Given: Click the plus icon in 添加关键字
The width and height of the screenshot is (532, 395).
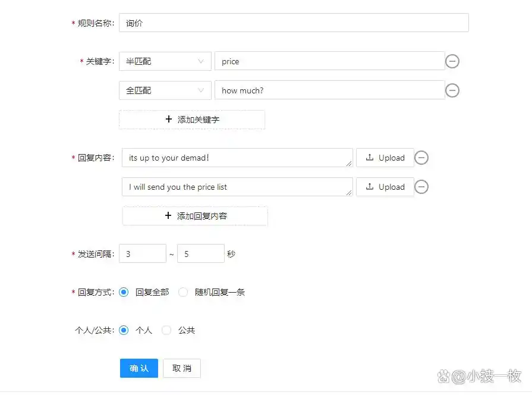Looking at the screenshot, I should point(169,120).
